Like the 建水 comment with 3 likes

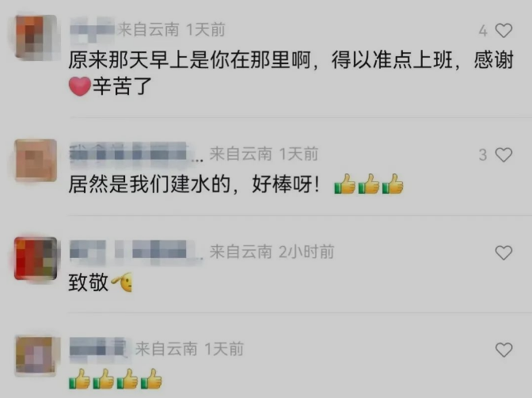point(503,155)
